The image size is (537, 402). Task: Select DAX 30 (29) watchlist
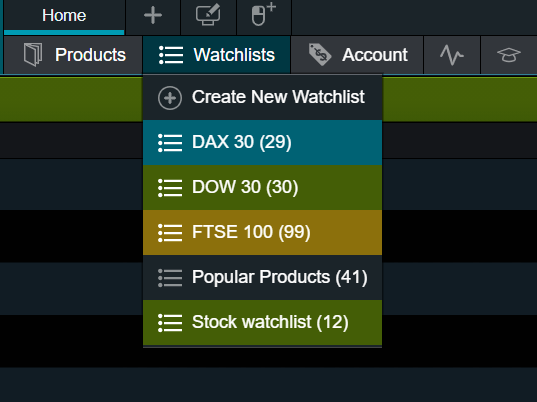point(262,142)
